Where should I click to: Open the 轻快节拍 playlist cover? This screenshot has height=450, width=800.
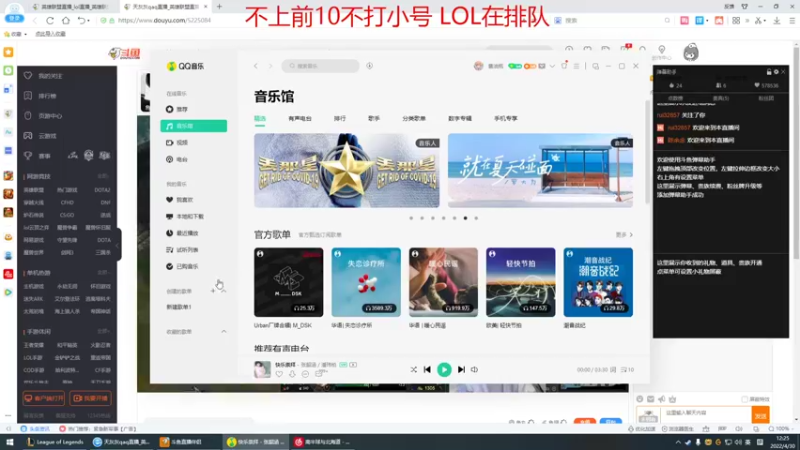tap(520, 282)
